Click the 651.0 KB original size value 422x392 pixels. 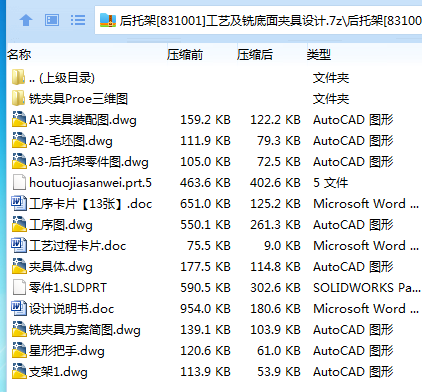click(x=205, y=204)
